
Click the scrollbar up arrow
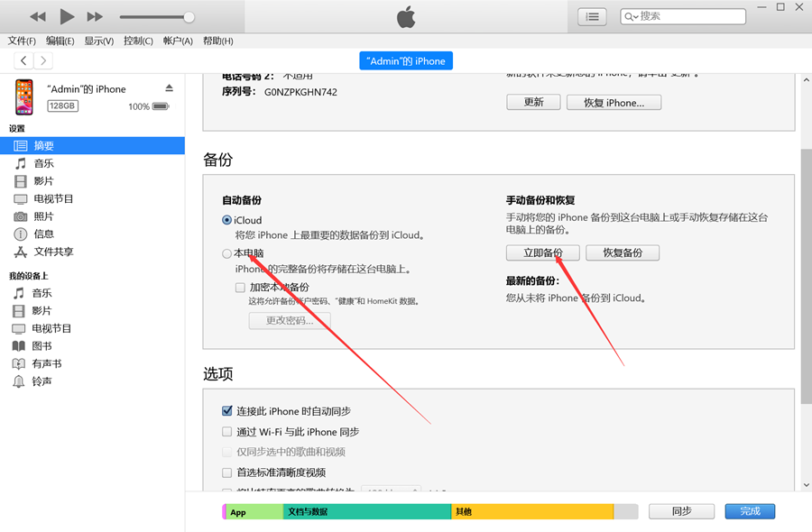click(806, 80)
